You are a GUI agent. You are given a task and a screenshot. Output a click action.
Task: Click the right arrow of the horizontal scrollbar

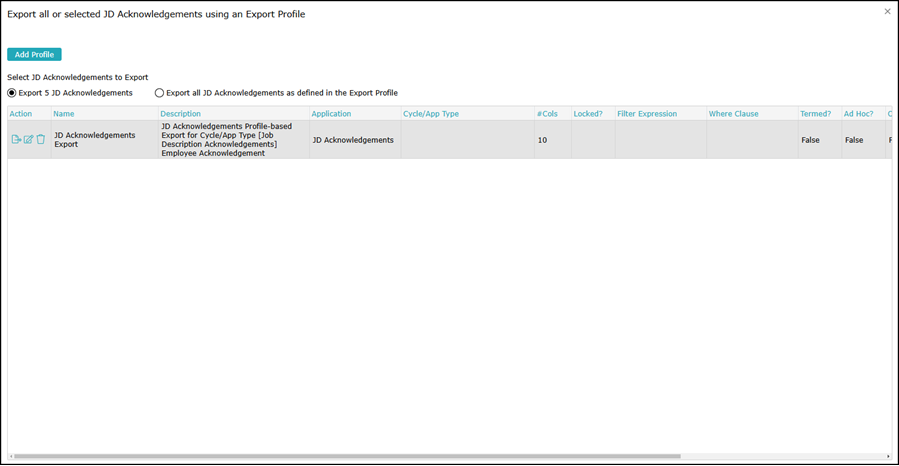[888, 457]
